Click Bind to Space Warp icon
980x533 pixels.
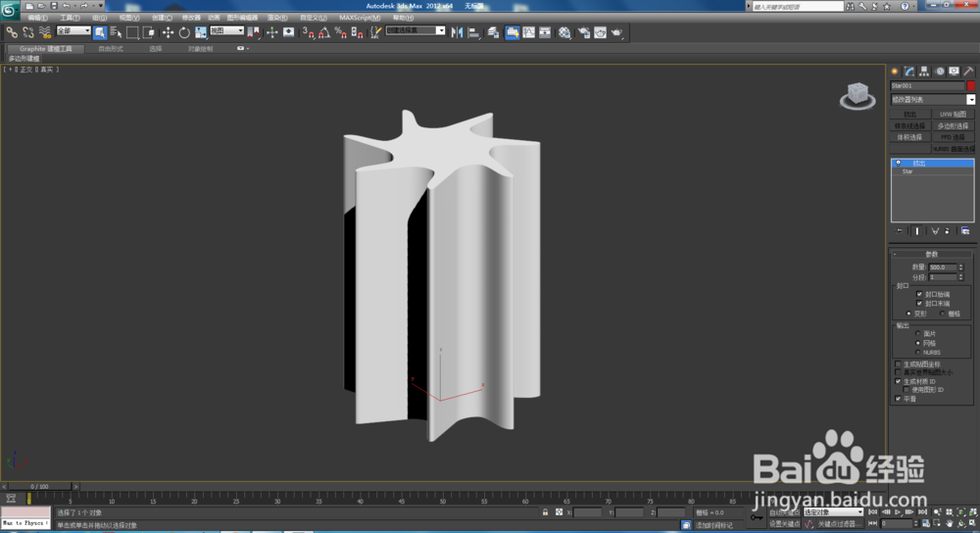tap(44, 32)
